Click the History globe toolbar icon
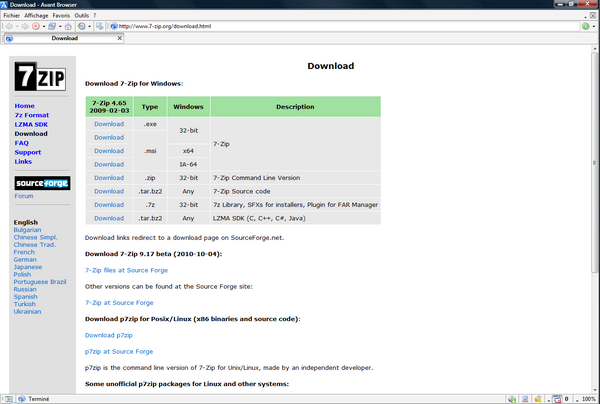 [82, 26]
